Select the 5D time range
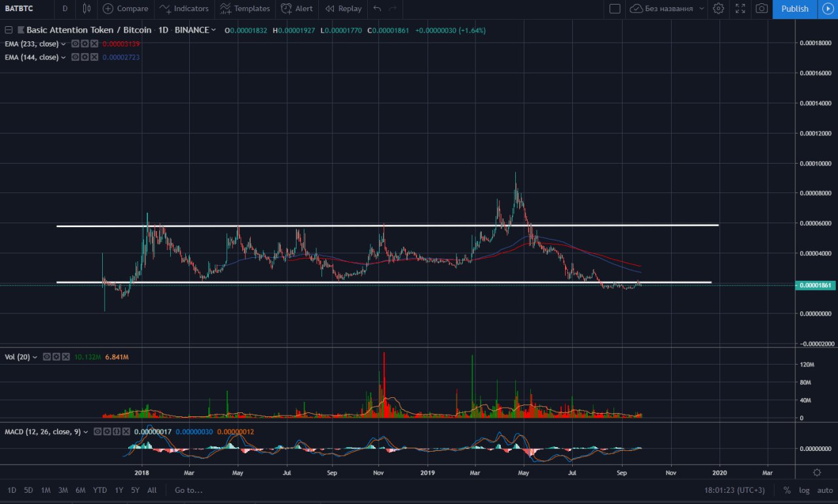This screenshot has height=504, width=838. tap(29, 490)
